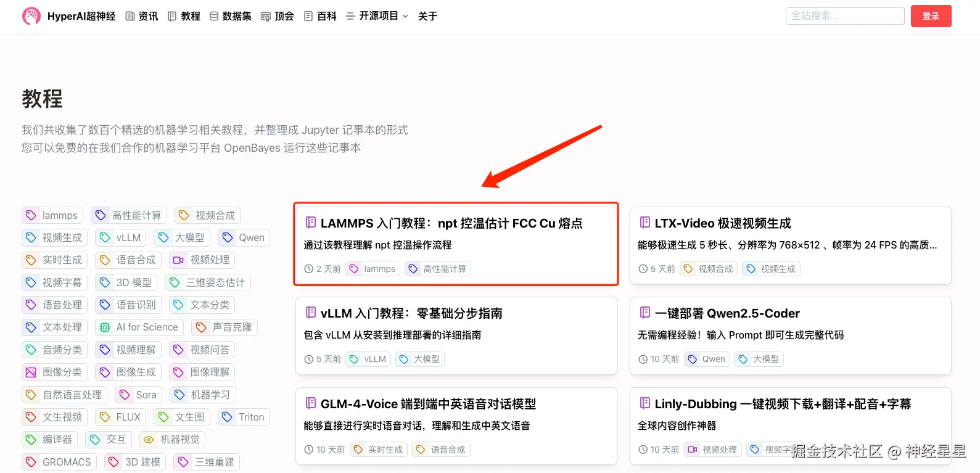Viewport: 980px width, 473px height.
Task: Select the GROMACS sidebar tag
Action: tap(59, 462)
